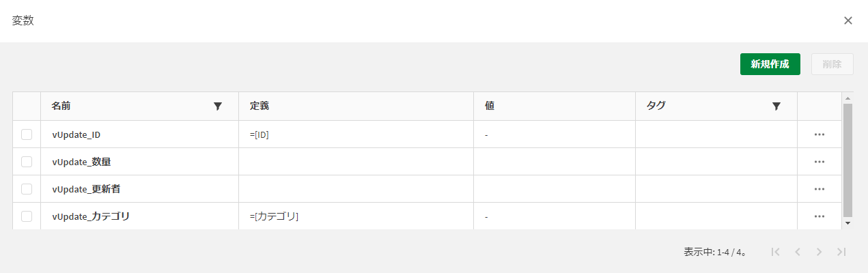Open the 名前 column filter
The image size is (868, 273).
coord(218,106)
